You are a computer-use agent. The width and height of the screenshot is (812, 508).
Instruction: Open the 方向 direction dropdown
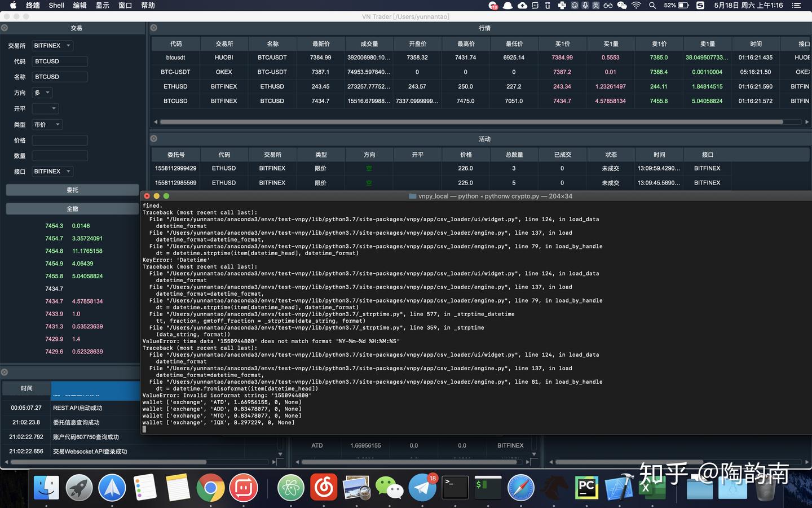pyautogui.click(x=42, y=93)
